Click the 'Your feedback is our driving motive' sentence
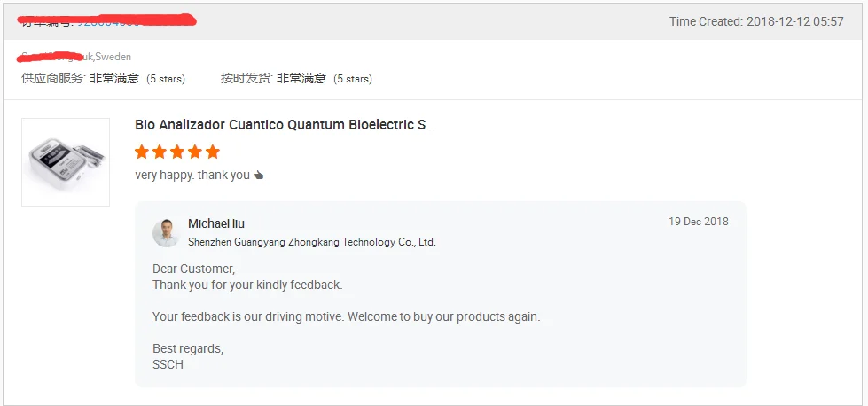868x406 pixels. (346, 316)
